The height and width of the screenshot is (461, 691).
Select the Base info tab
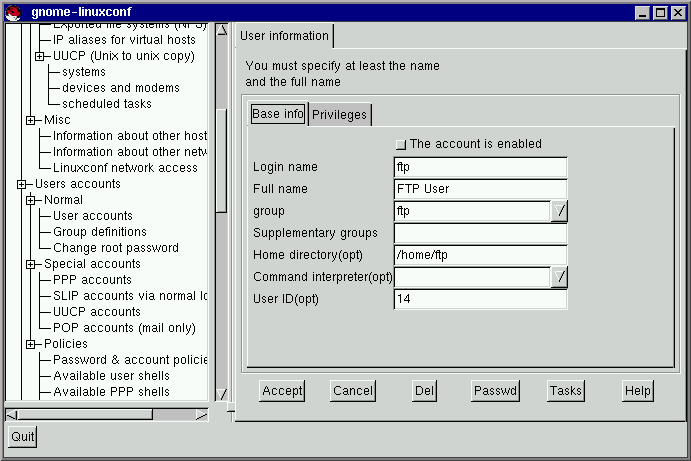(277, 114)
